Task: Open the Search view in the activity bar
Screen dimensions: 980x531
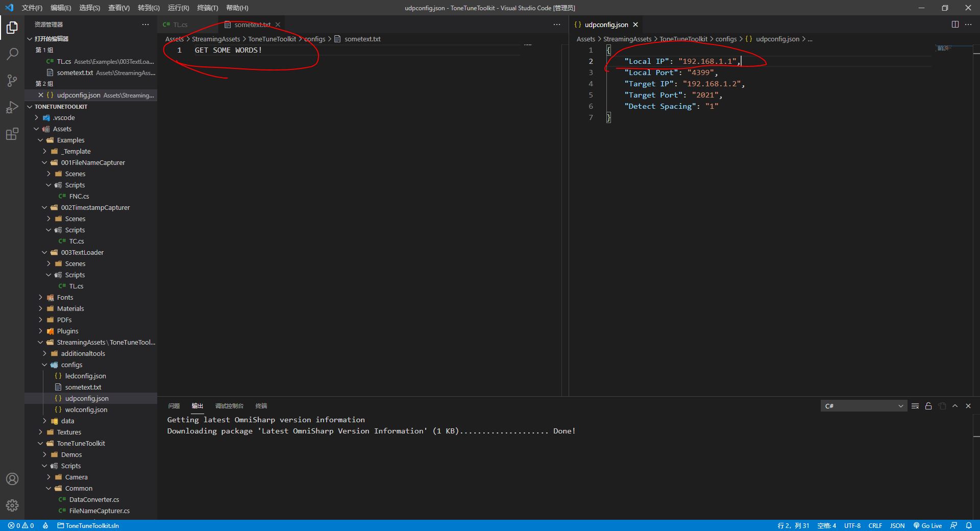Action: click(12, 54)
